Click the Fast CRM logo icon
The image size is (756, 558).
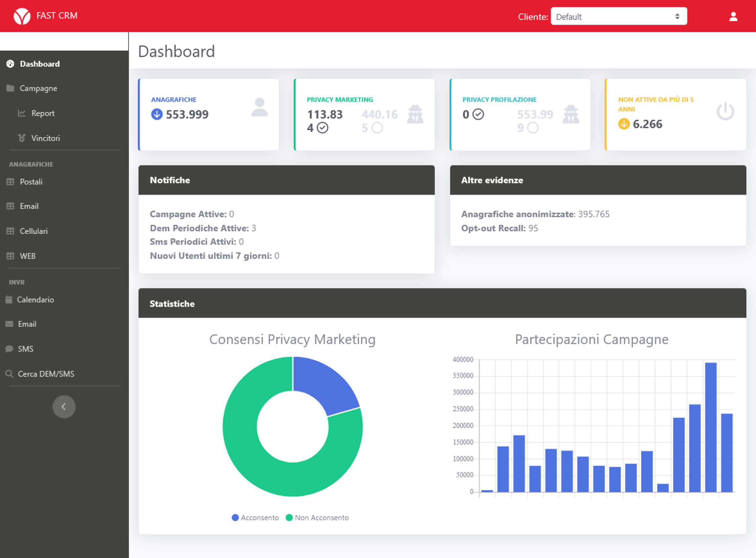tap(22, 16)
